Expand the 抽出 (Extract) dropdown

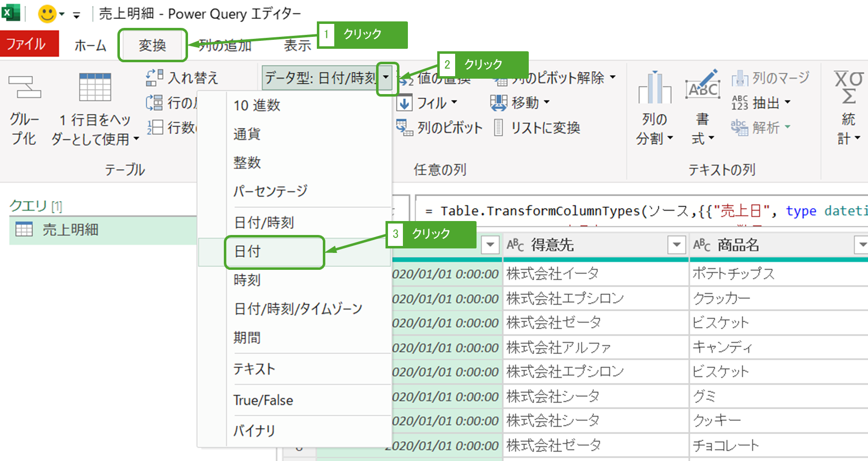pos(787,103)
